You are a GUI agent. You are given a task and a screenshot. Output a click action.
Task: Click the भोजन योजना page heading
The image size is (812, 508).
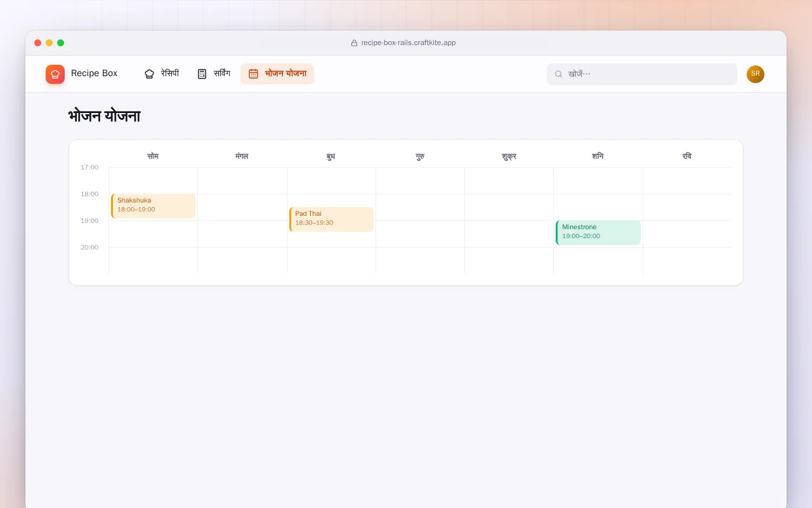[x=104, y=116]
